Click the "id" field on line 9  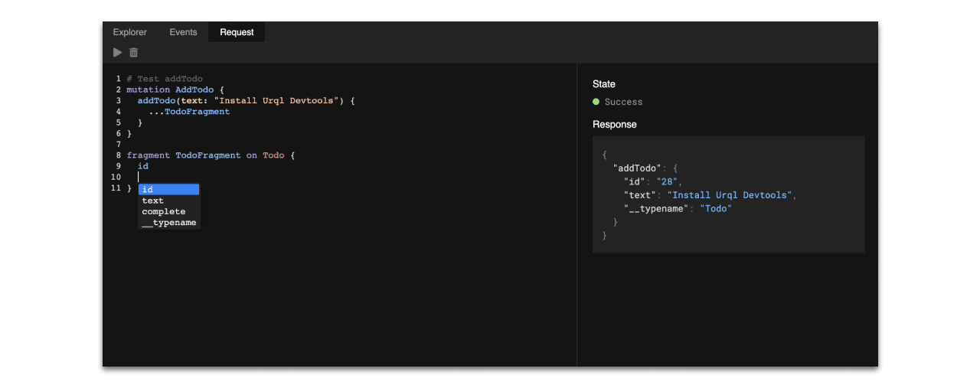[143, 166]
